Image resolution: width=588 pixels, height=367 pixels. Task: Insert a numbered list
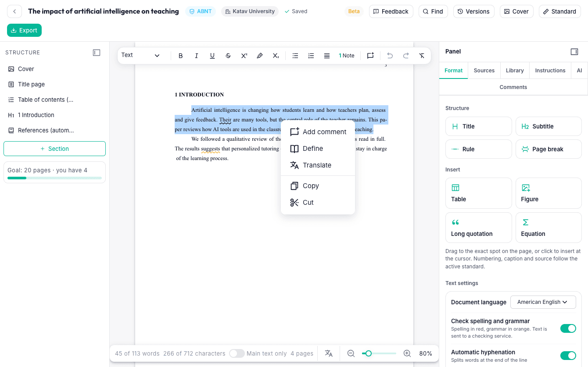(x=311, y=56)
